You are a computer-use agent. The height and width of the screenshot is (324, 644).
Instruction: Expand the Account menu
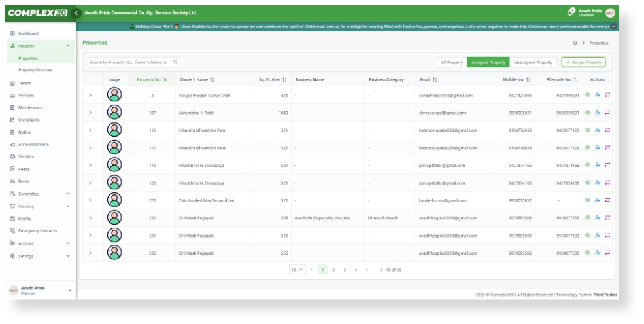[68, 243]
